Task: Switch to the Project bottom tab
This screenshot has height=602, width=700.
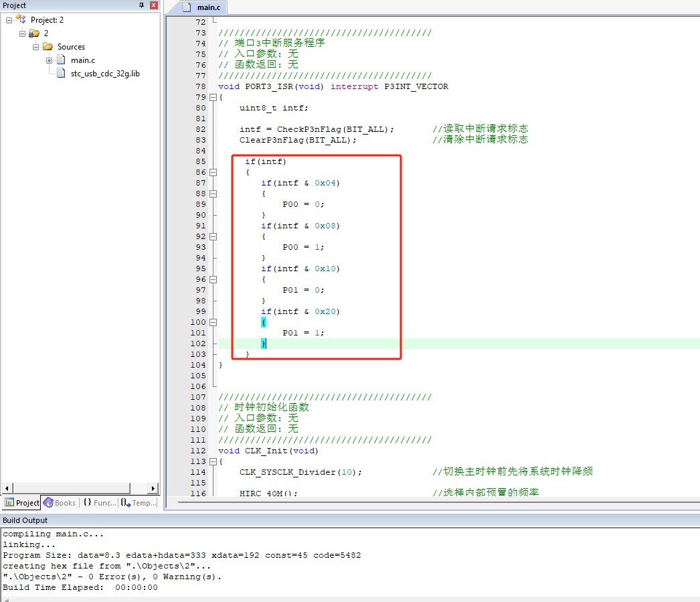Action: [22, 503]
